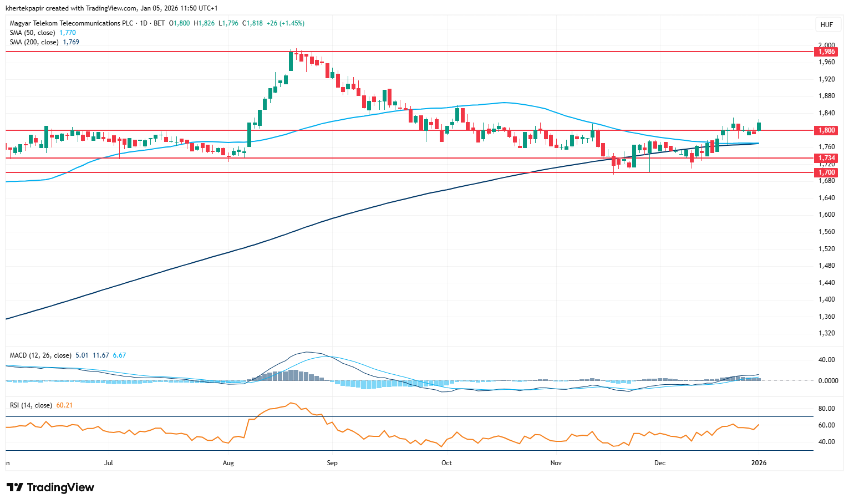Click the Aug label on time axis
The height and width of the screenshot is (504, 849).
[228, 462]
